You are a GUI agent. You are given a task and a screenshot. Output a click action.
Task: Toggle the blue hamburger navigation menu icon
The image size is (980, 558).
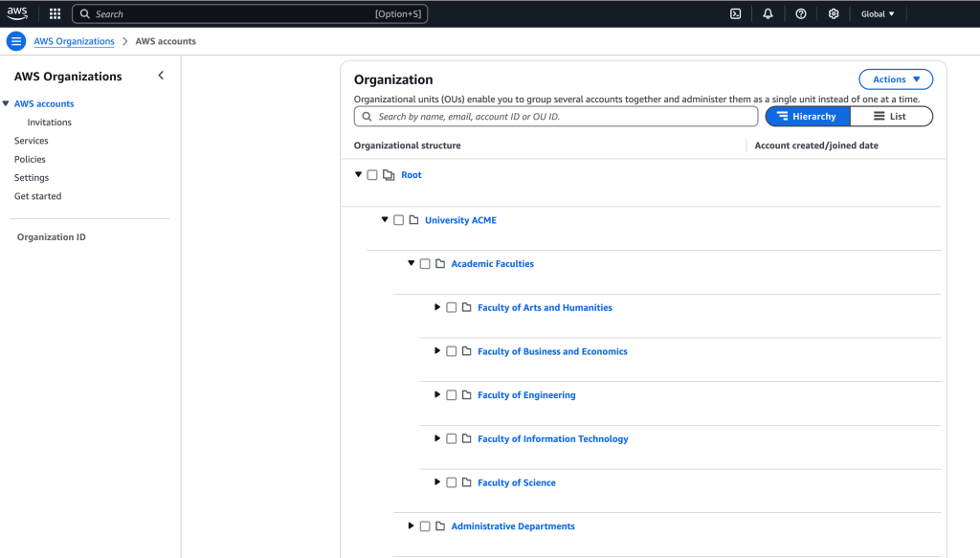coord(16,41)
